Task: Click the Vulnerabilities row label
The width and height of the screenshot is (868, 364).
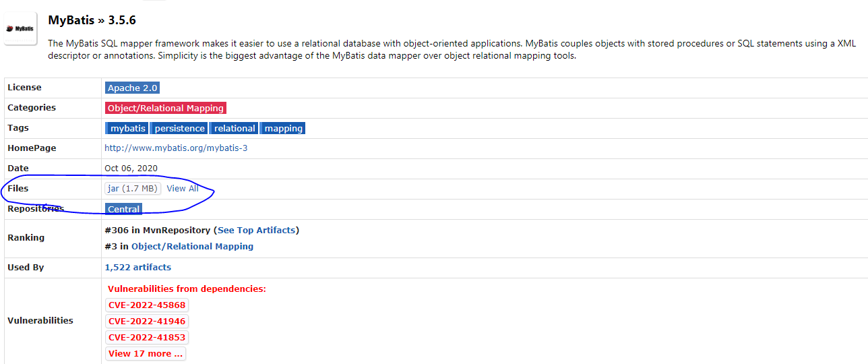Action: tap(40, 320)
